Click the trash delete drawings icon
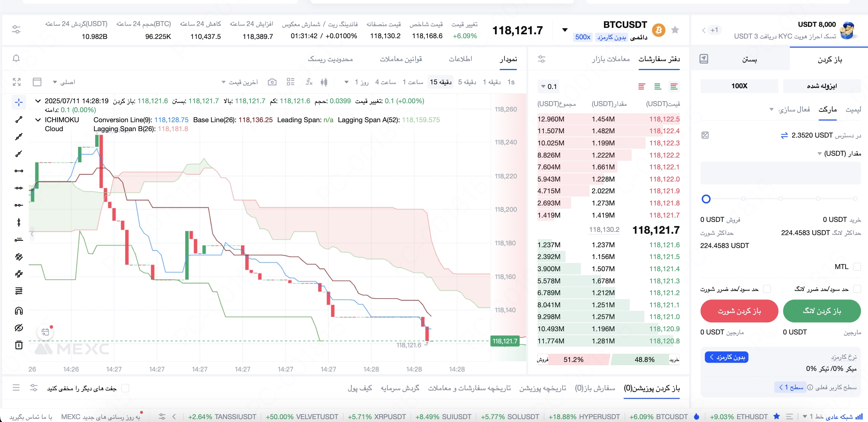 [x=19, y=345]
